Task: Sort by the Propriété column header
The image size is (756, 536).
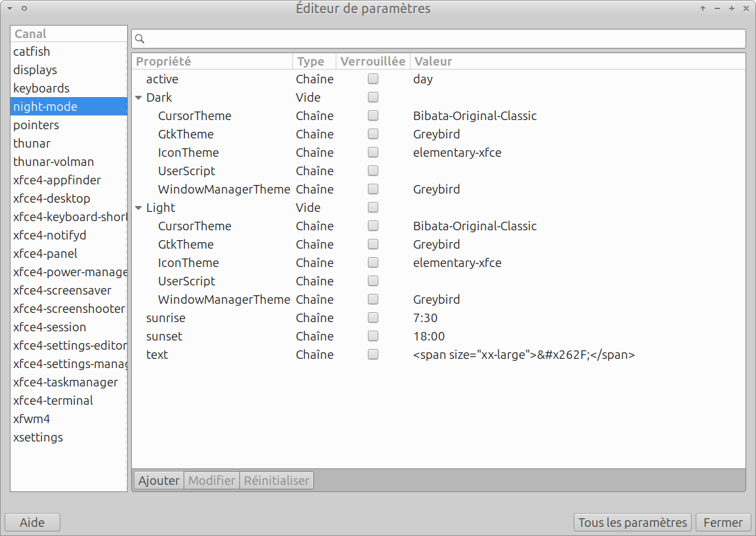Action: [x=212, y=61]
